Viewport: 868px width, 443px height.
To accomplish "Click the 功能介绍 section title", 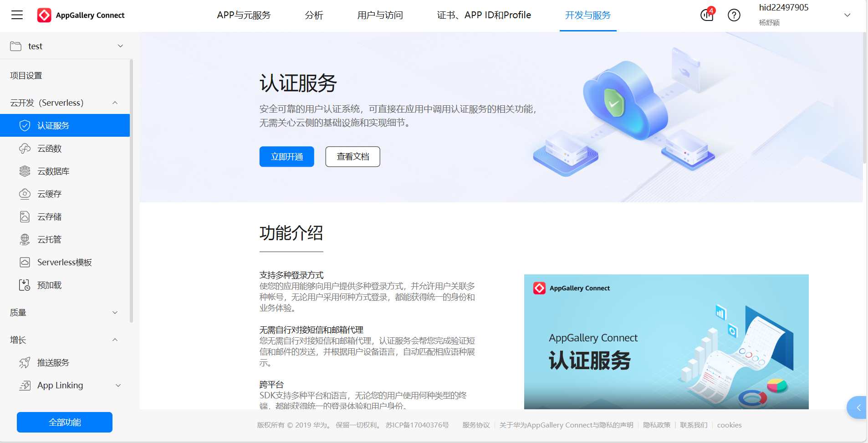I will pos(291,233).
